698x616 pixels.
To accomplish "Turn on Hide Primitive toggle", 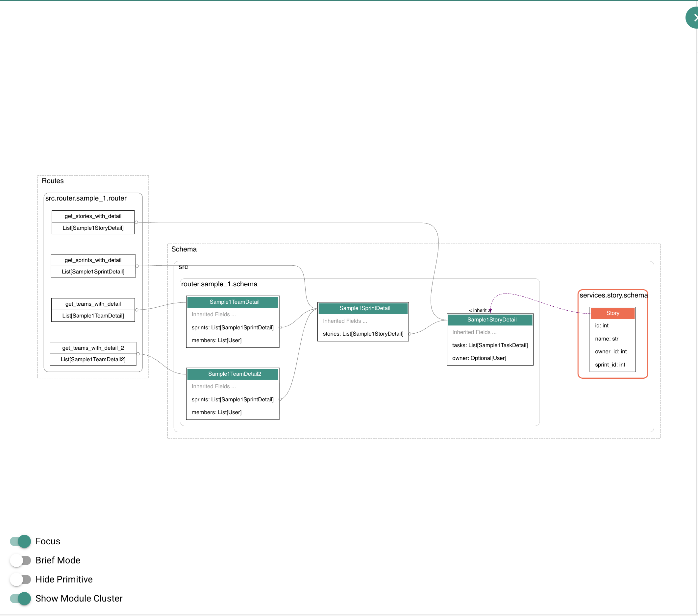I will pos(20,580).
